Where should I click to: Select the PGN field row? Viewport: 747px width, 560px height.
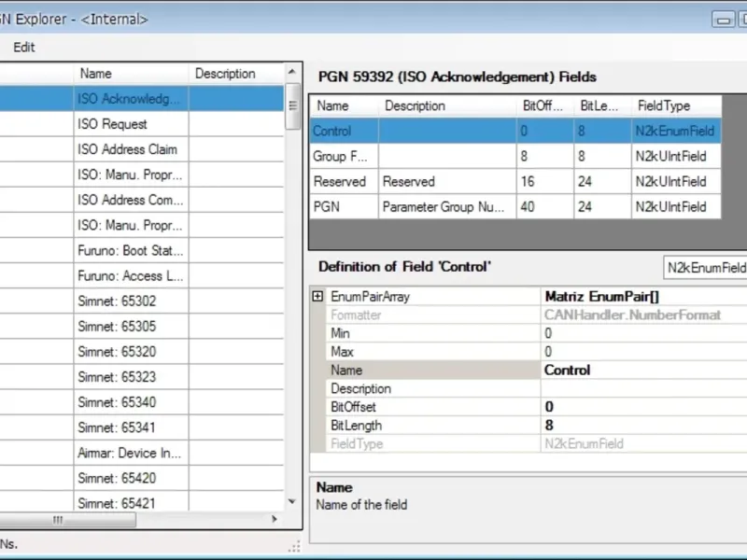point(515,206)
